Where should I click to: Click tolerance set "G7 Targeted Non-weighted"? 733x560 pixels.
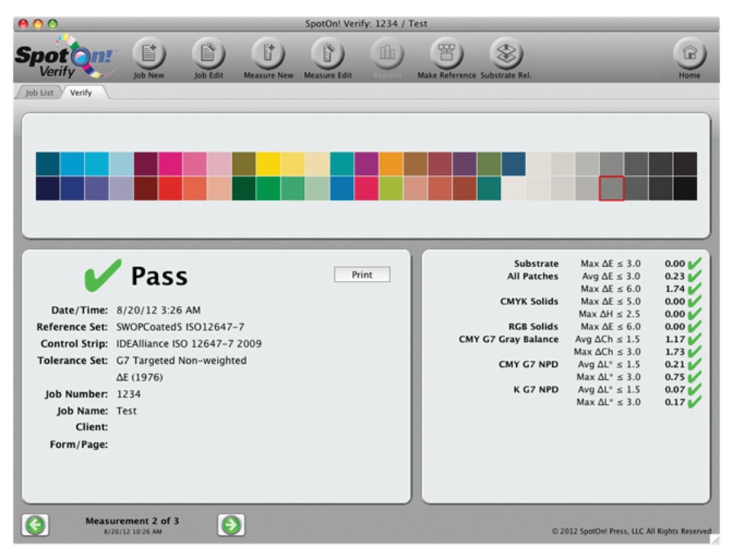[182, 361]
